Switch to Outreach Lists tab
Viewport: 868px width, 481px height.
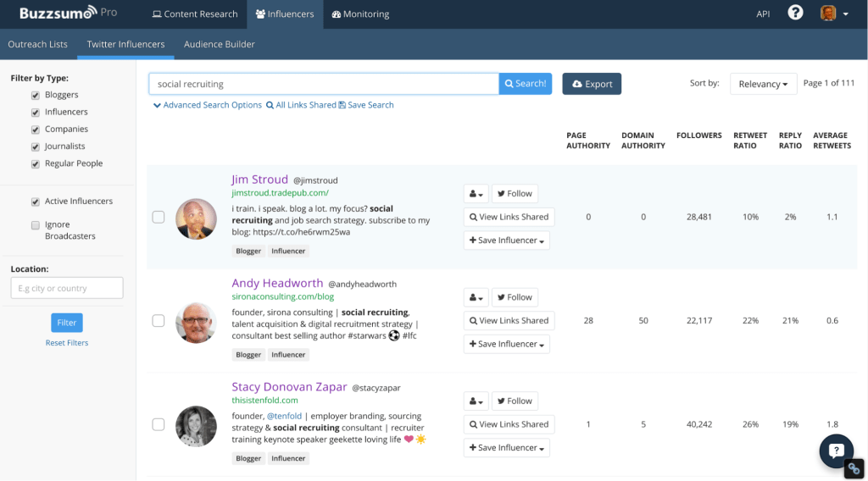coord(37,44)
